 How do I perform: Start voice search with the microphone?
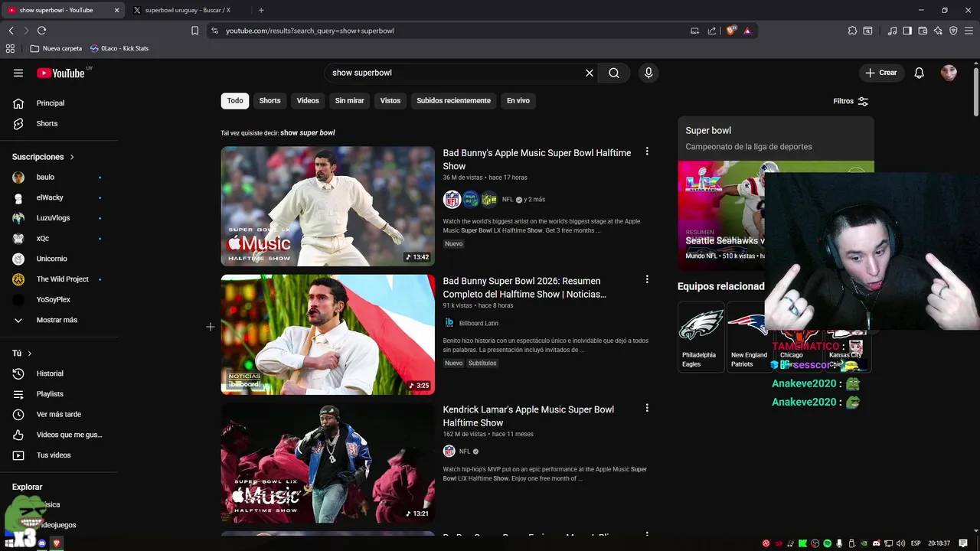pos(648,73)
